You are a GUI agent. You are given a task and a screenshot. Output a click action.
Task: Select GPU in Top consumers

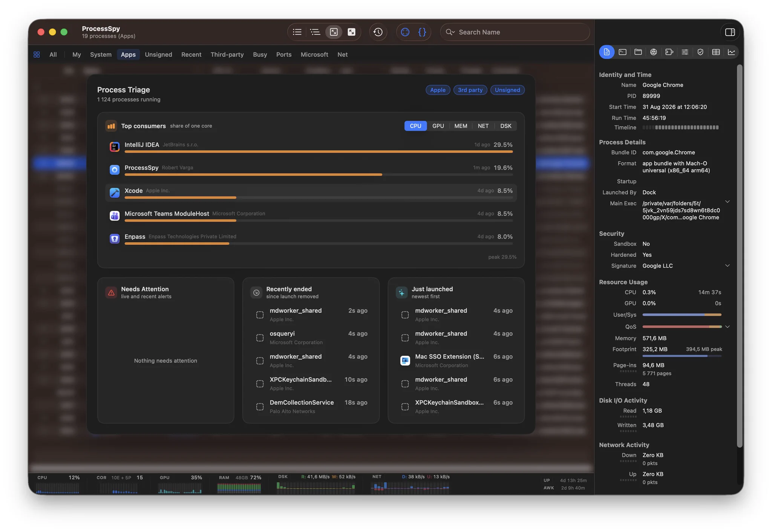(438, 126)
